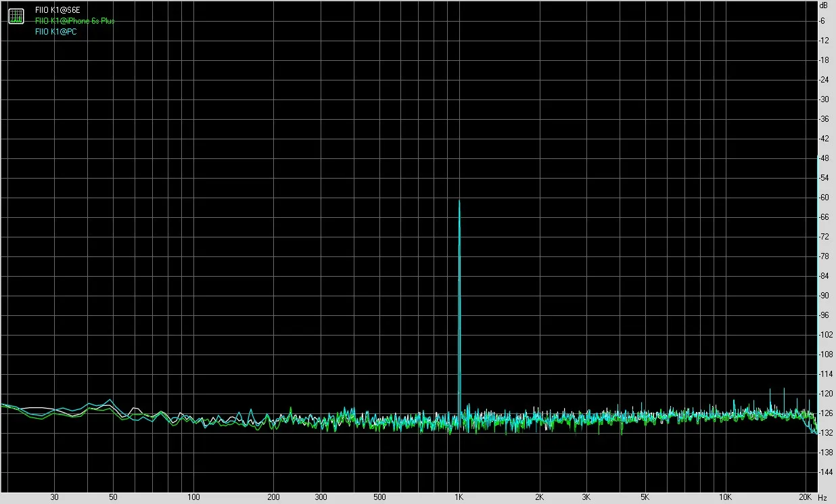The height and width of the screenshot is (504, 836).
Task: Click the dB unit label on the vertical axis
Action: (x=823, y=5)
